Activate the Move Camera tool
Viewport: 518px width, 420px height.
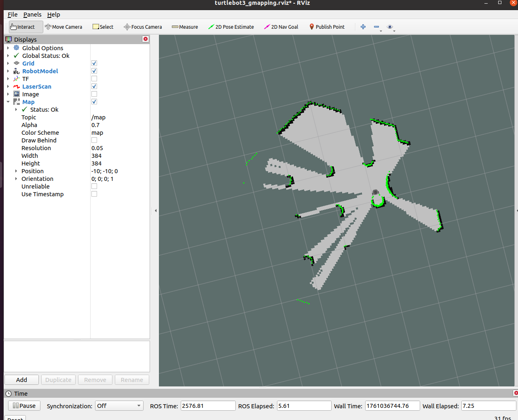coord(63,27)
